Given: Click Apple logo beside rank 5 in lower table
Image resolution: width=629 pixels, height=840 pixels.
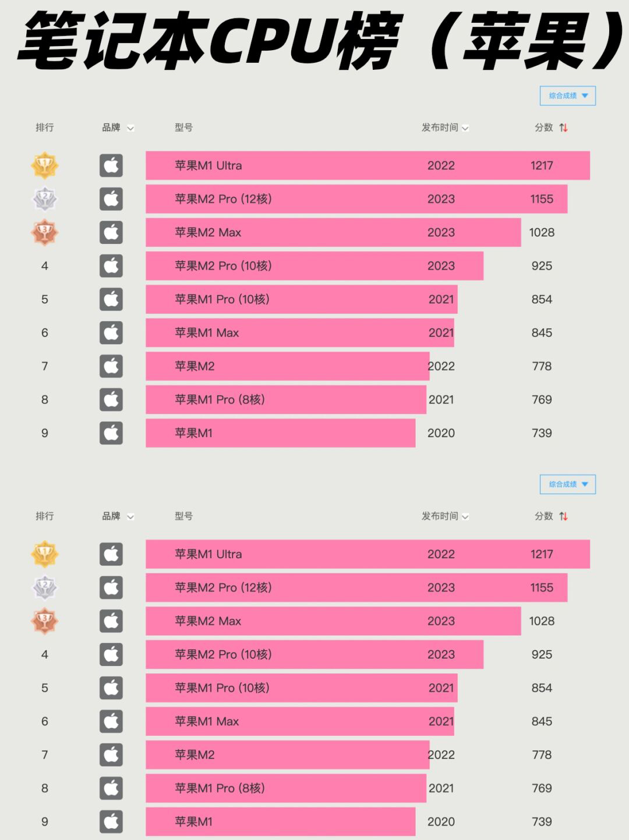Looking at the screenshot, I should tap(111, 688).
